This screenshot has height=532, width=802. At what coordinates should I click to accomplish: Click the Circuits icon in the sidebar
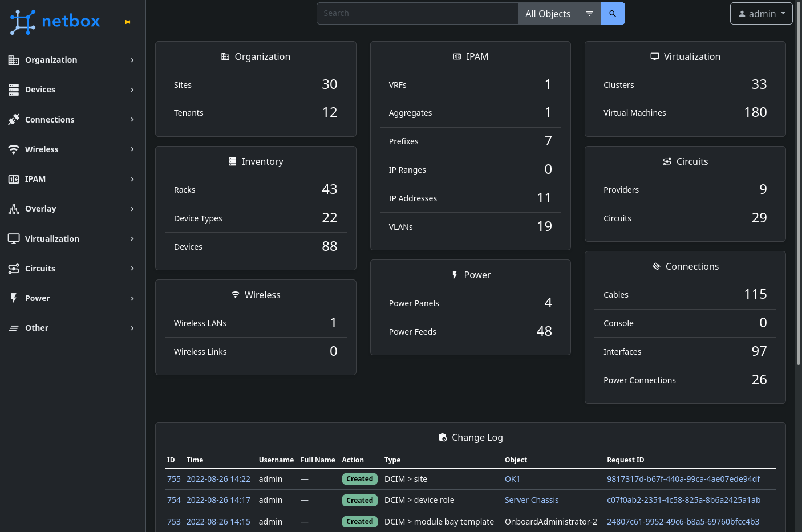[14, 269]
